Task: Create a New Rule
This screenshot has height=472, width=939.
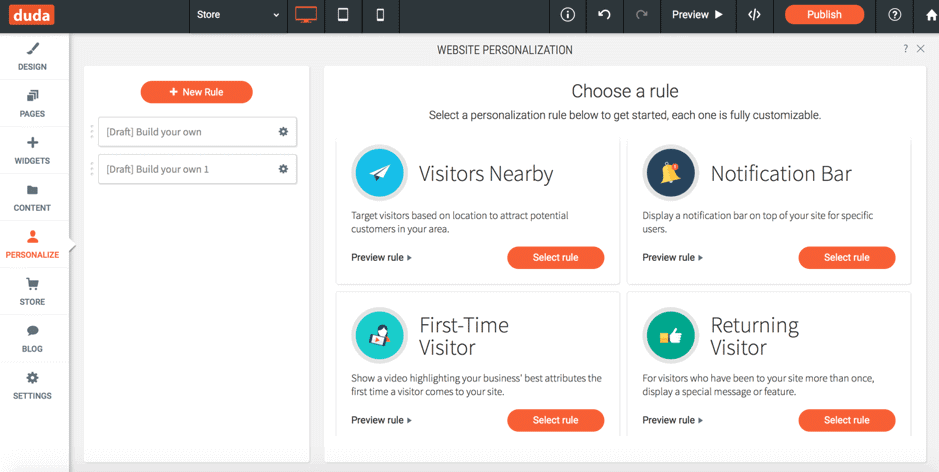Action: (x=196, y=92)
